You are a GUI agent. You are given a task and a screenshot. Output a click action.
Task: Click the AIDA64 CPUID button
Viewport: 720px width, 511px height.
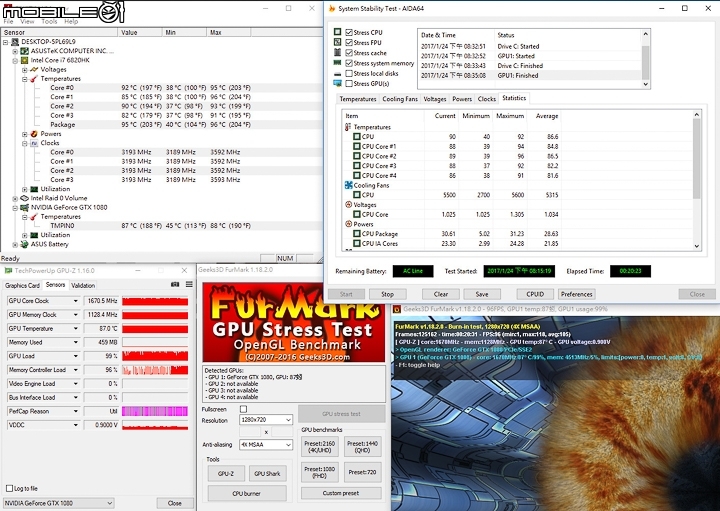(x=535, y=294)
